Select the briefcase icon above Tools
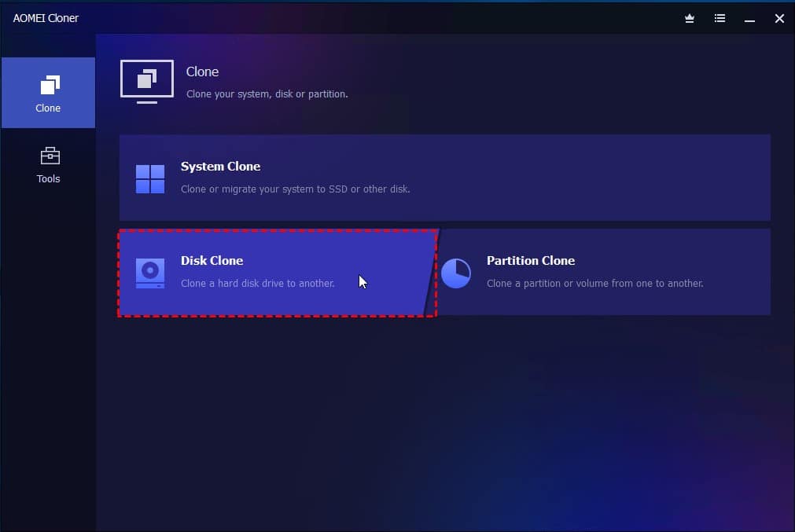This screenshot has height=532, width=795. click(48, 156)
